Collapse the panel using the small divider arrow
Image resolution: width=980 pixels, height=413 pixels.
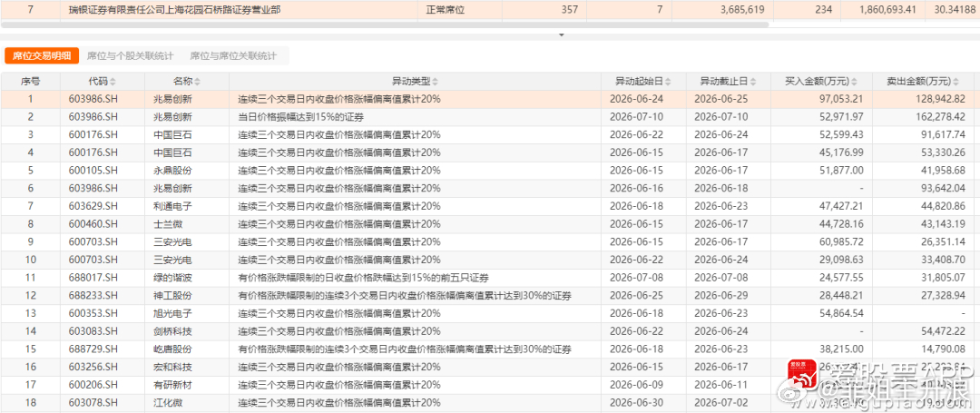561,35
